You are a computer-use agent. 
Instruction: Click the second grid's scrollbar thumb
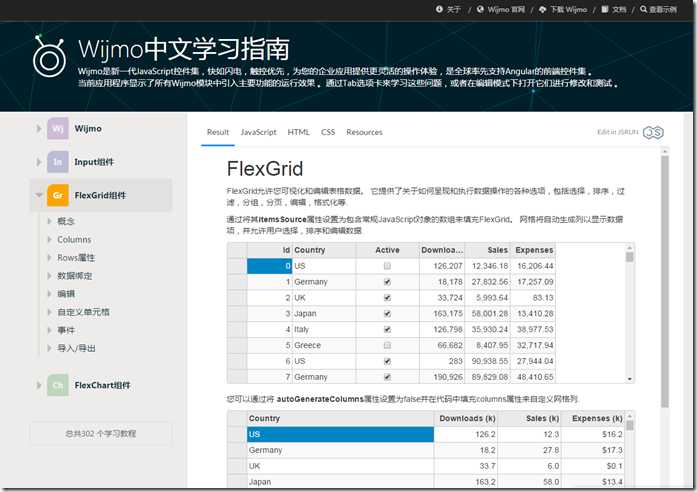pos(629,425)
